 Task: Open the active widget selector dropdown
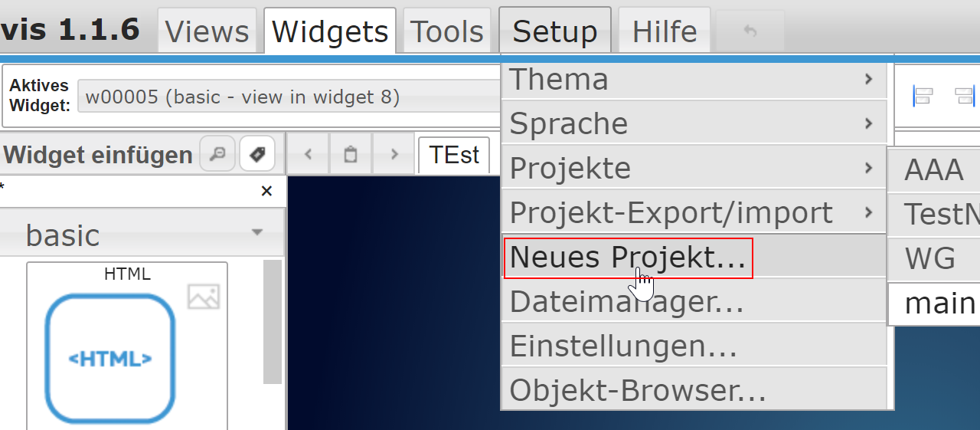[x=289, y=97]
